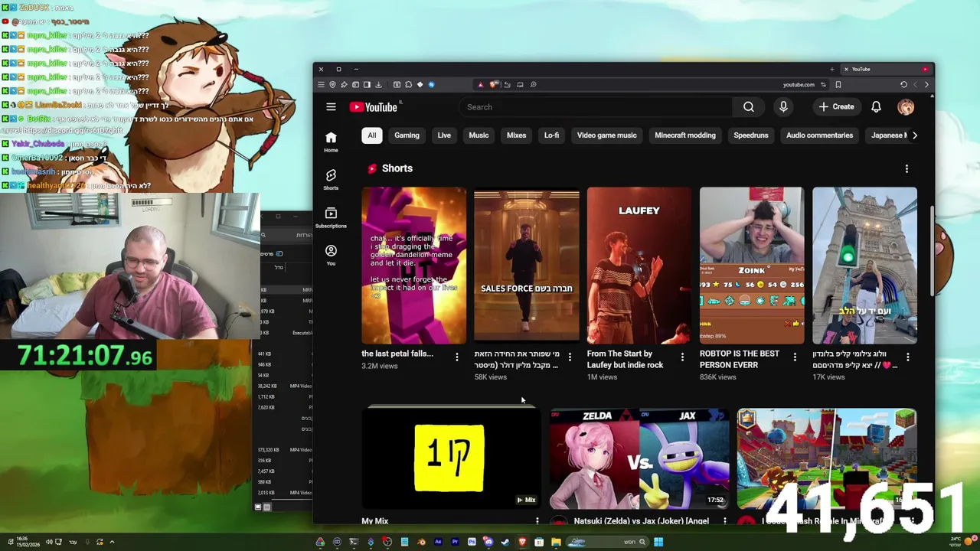The width and height of the screenshot is (980, 551).
Task: Go to YouTube logo home link
Action: coord(374,107)
